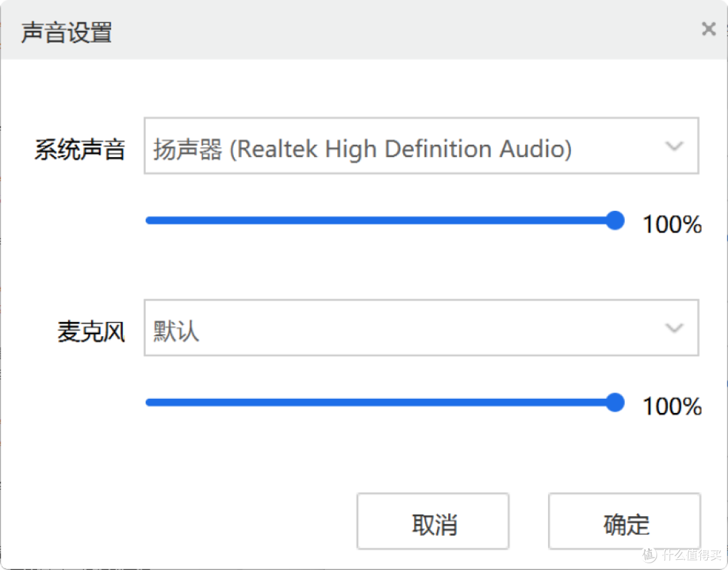
Task: Click the 系统声音 label
Action: click(x=80, y=150)
